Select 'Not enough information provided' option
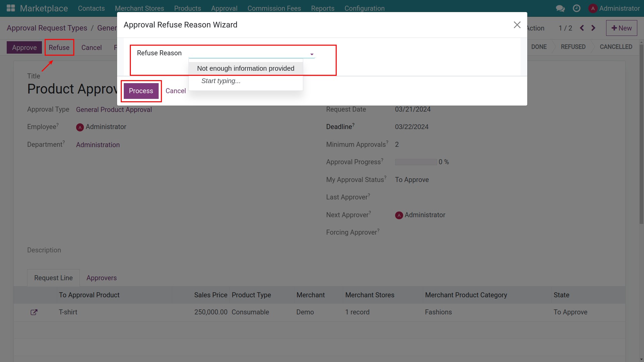The width and height of the screenshot is (644, 362). [246, 68]
